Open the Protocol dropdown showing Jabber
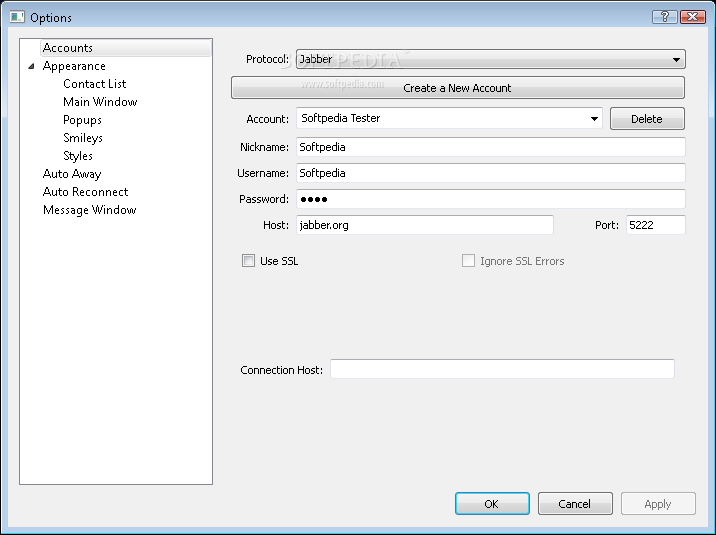The image size is (716, 535). pyautogui.click(x=490, y=59)
